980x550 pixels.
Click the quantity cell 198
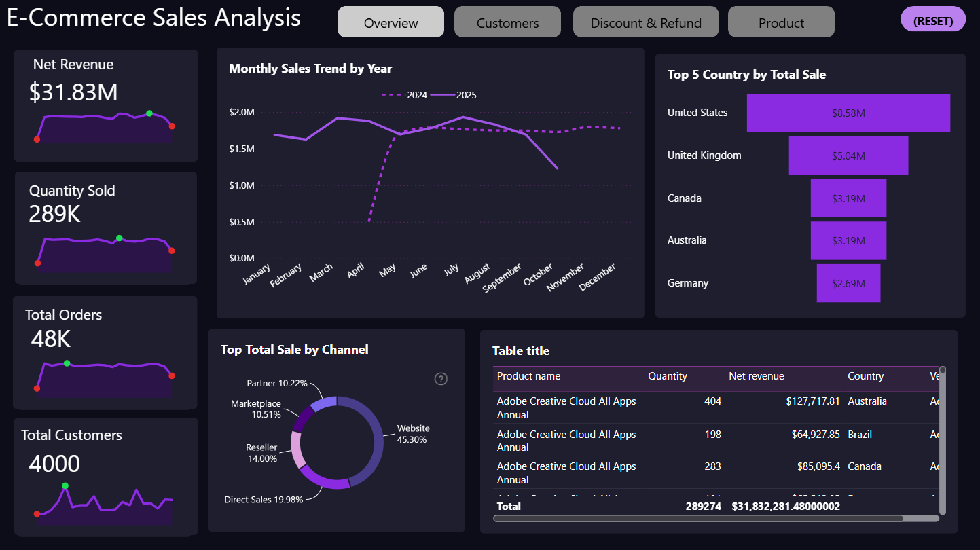point(712,434)
